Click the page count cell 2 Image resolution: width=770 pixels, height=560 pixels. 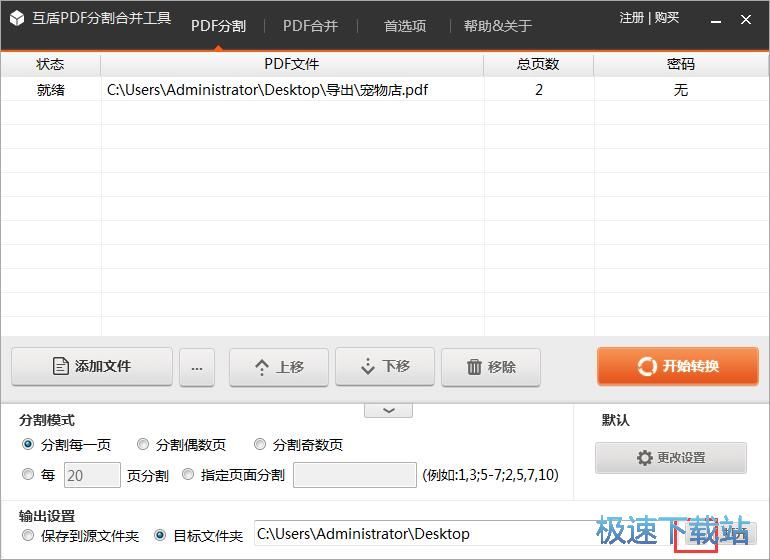[539, 90]
